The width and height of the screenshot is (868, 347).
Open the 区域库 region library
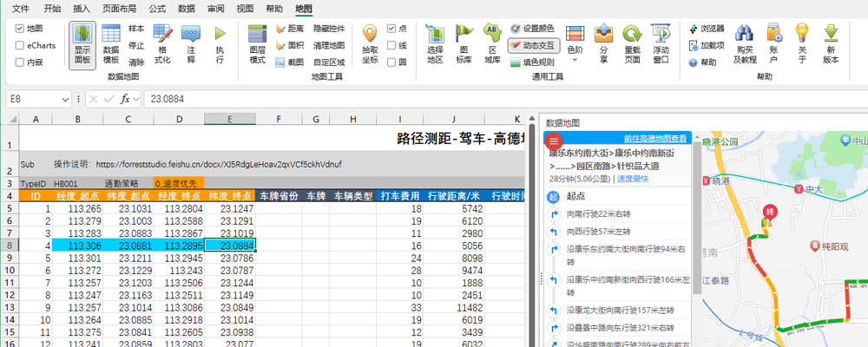pyautogui.click(x=492, y=45)
